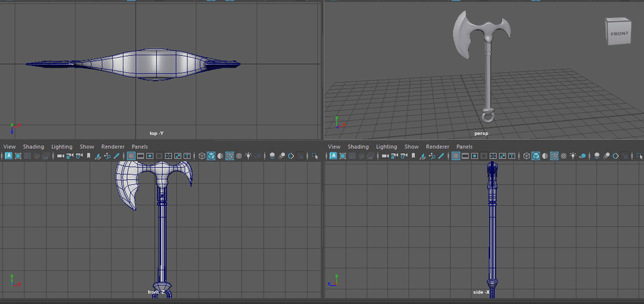Open the Panels menu in the front view panel
The image size is (644, 304).
140,146
